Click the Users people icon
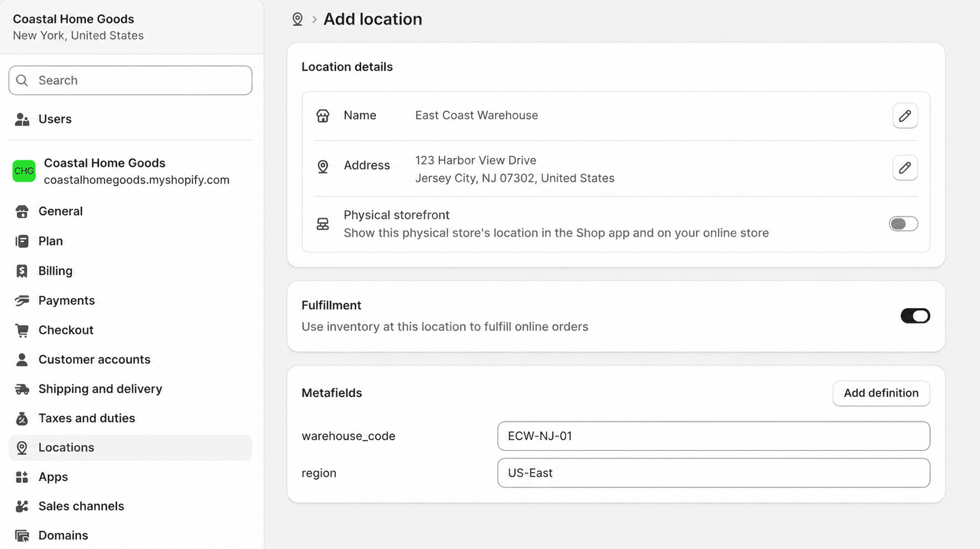The image size is (980, 549). 22,119
